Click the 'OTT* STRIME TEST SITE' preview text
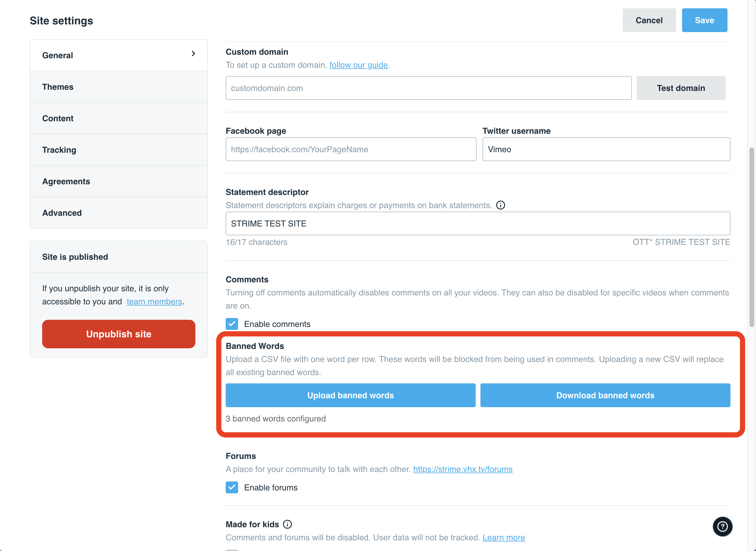Viewport: 756px width, 551px height. point(681,242)
